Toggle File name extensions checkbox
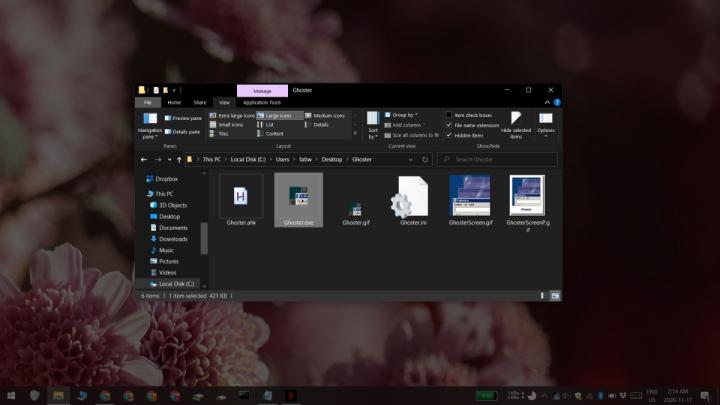 450,125
